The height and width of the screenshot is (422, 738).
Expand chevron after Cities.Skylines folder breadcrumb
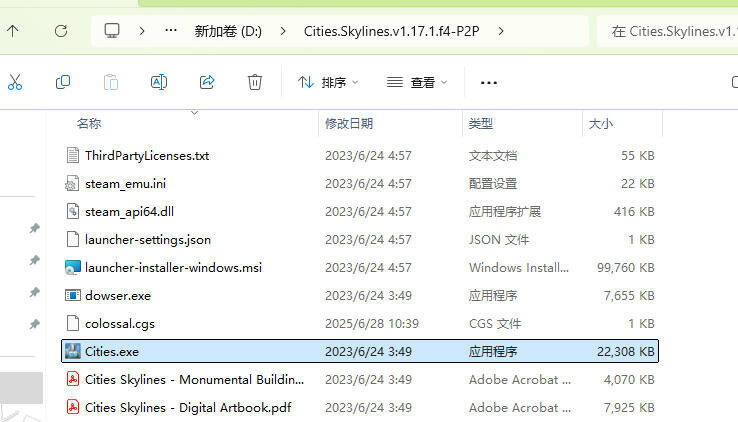click(501, 32)
